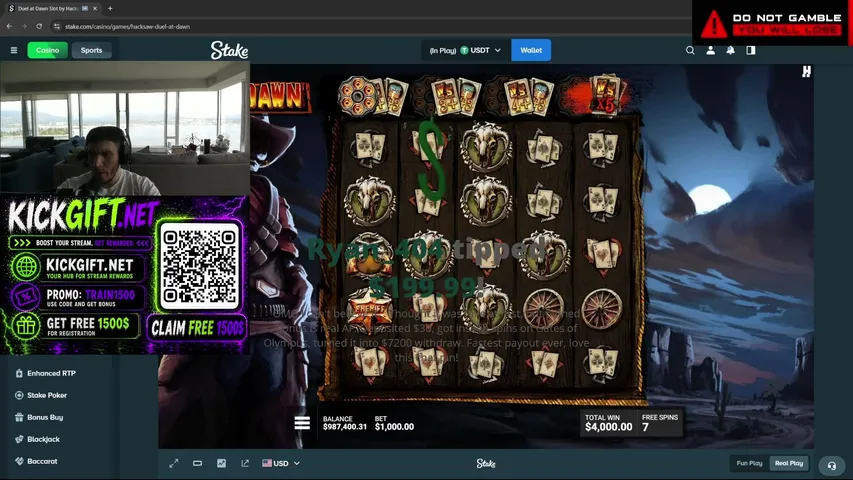The height and width of the screenshot is (480, 853).
Task: Click the BALANCE $987,400.31 display
Action: [x=344, y=423]
